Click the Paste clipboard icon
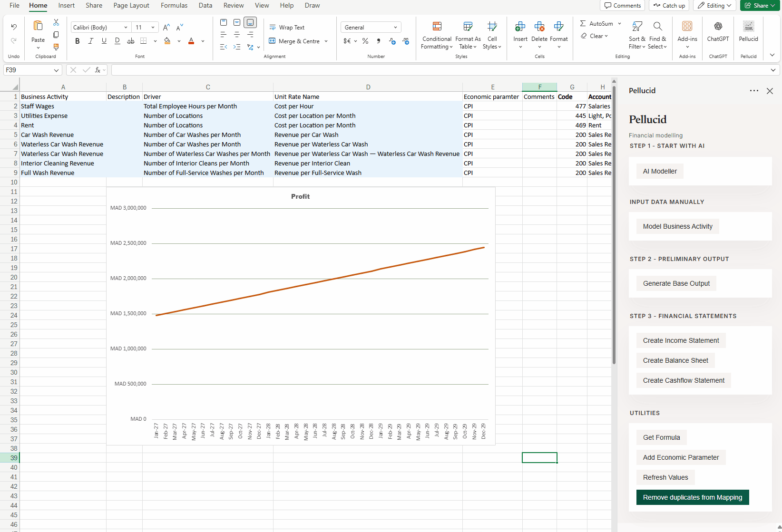 click(x=38, y=26)
